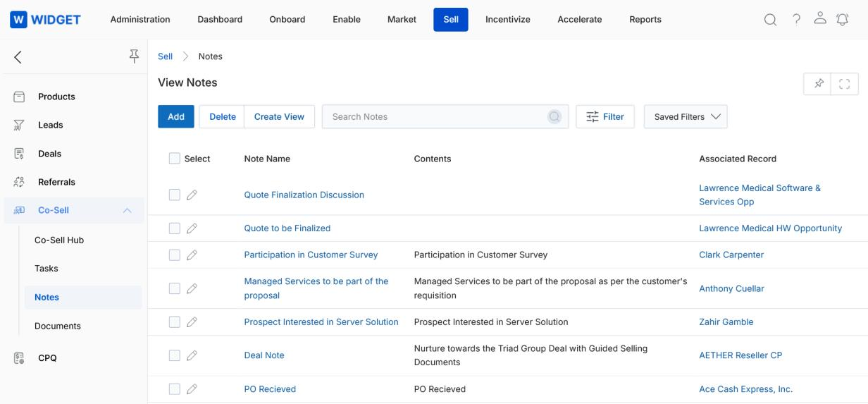Select the Sell tab

pyautogui.click(x=451, y=20)
